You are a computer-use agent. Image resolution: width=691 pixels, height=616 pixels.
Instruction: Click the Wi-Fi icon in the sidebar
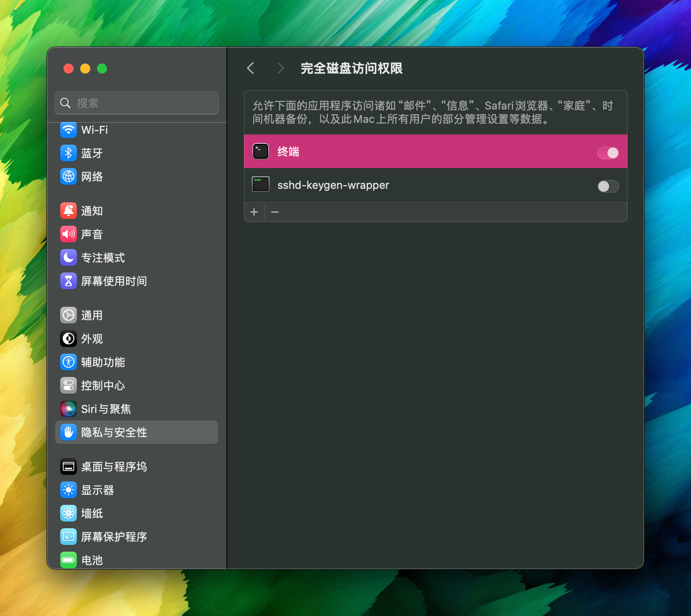[69, 130]
